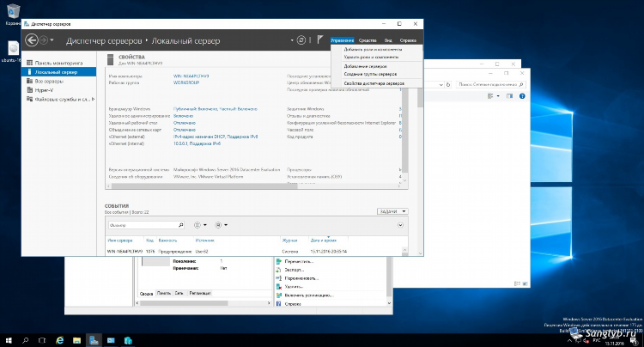Open the Управление menu
Viewport: 644px width, 347px height.
(x=342, y=40)
